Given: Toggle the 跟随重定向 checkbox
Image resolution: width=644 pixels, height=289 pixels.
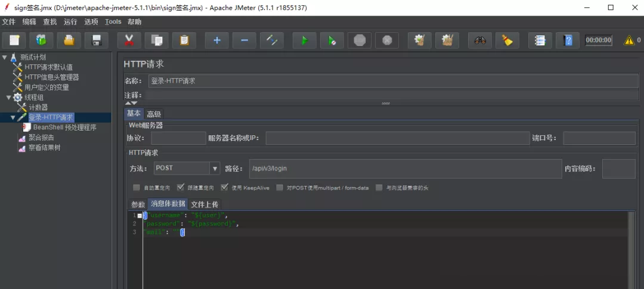Looking at the screenshot, I should click(x=180, y=188).
